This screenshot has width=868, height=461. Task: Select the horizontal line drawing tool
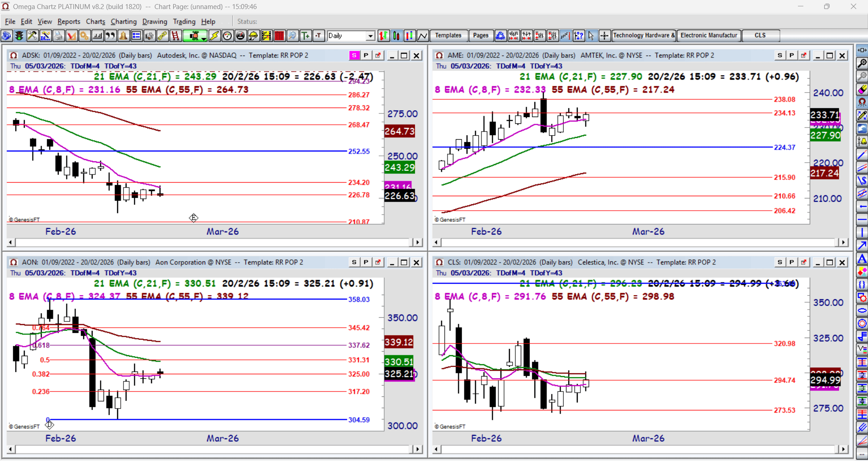tap(862, 220)
